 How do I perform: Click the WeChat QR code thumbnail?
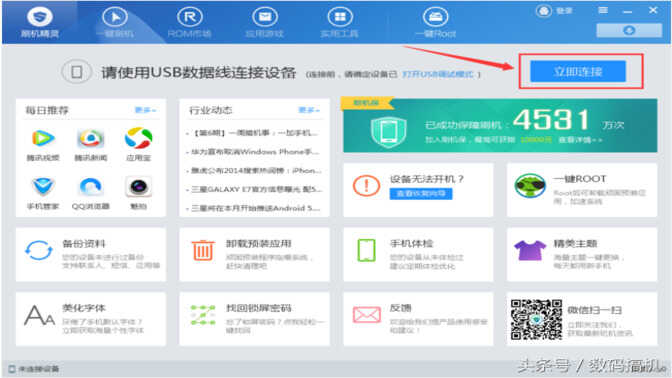[536, 319]
